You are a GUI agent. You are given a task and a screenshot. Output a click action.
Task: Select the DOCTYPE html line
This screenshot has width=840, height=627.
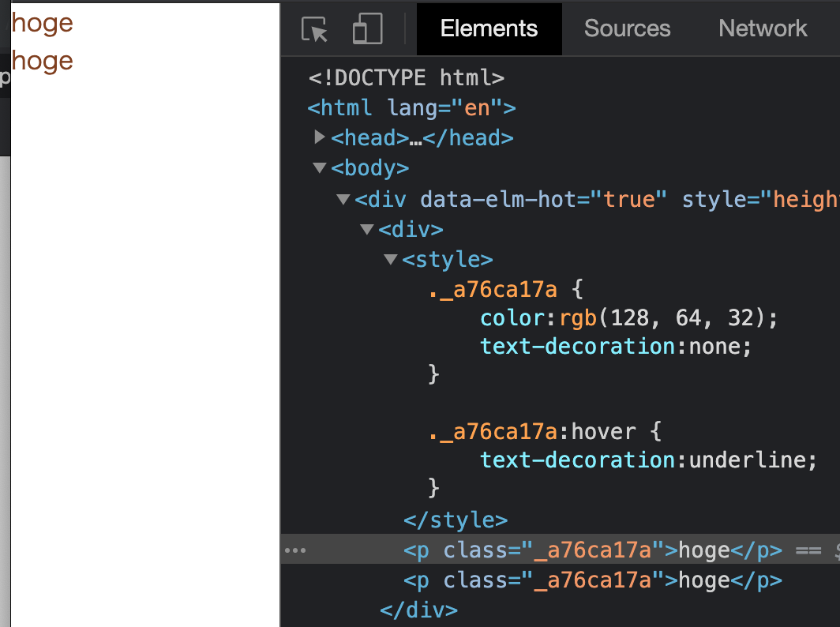point(406,77)
